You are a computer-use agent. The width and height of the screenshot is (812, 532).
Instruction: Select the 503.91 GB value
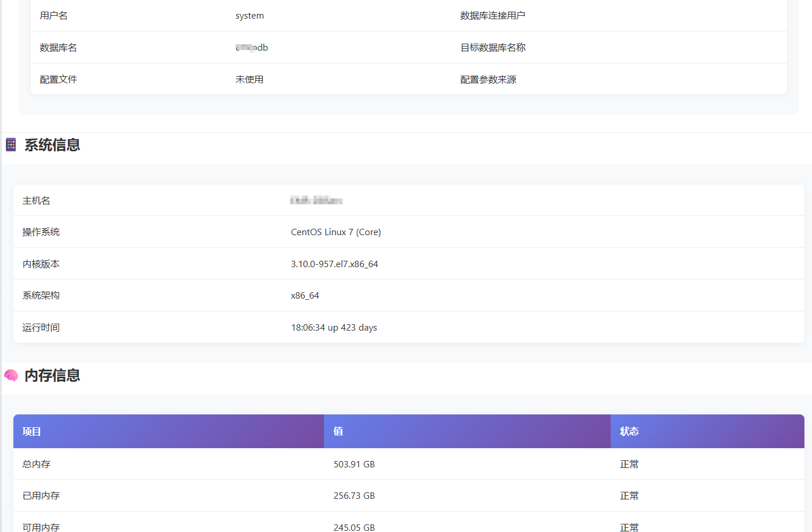pos(354,464)
